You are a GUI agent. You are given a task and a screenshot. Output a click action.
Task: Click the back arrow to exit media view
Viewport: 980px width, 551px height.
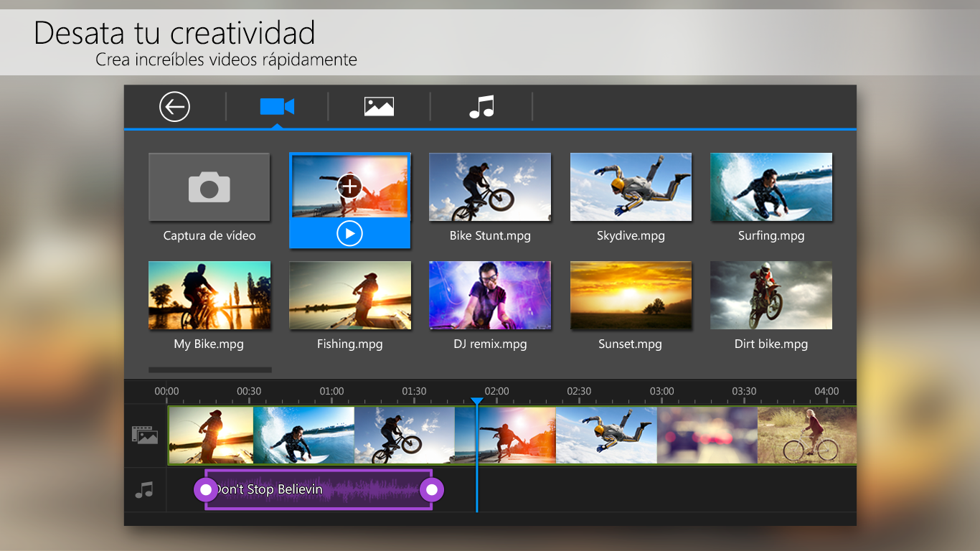tap(173, 106)
